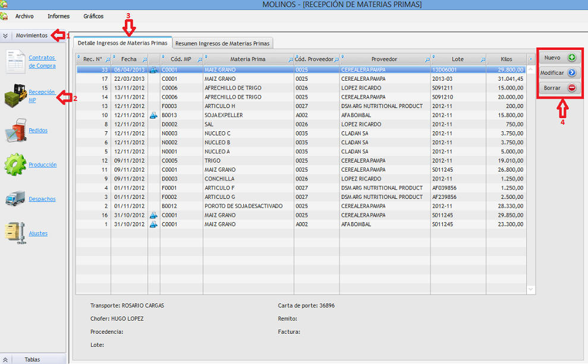Click the search icon in Fecha header

point(144,59)
